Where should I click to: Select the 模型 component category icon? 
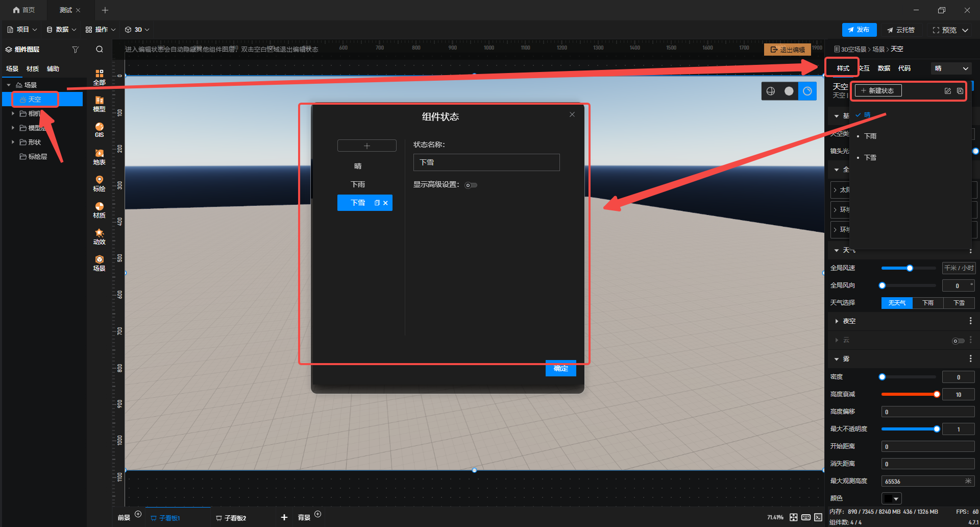coord(99,104)
